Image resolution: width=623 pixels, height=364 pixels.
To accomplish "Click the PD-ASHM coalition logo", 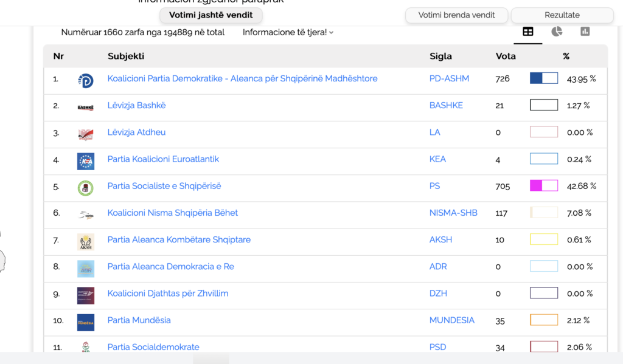I will point(86,80).
